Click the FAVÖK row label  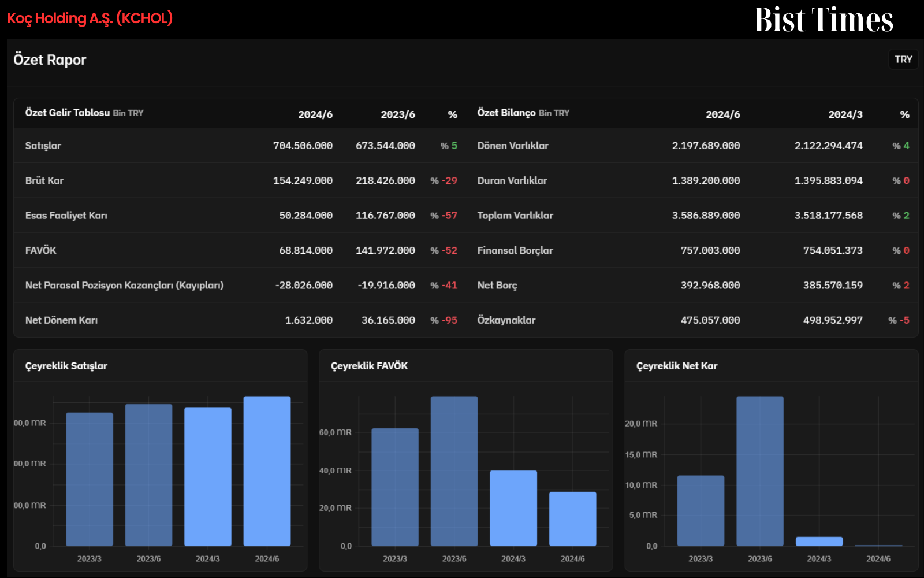point(41,250)
